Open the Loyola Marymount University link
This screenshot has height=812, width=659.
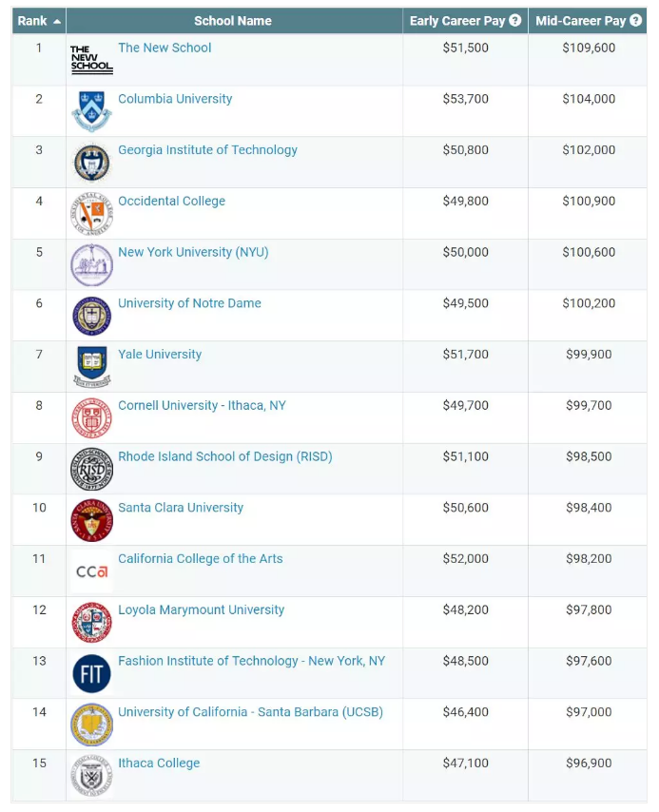pos(201,610)
